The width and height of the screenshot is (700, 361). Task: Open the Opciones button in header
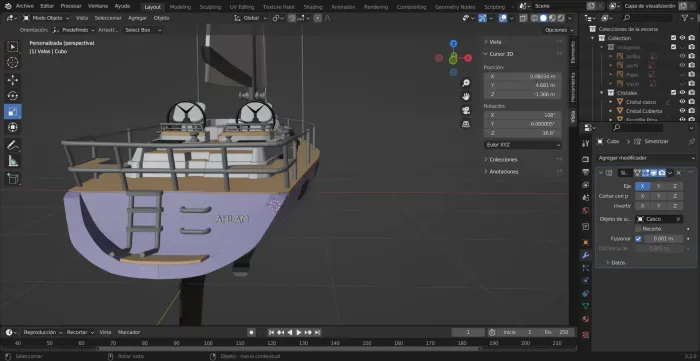click(x=559, y=30)
